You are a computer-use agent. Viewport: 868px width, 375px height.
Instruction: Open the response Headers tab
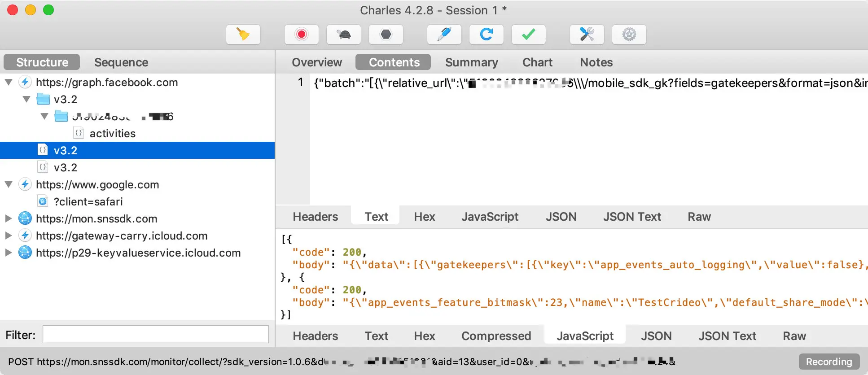[316, 336]
